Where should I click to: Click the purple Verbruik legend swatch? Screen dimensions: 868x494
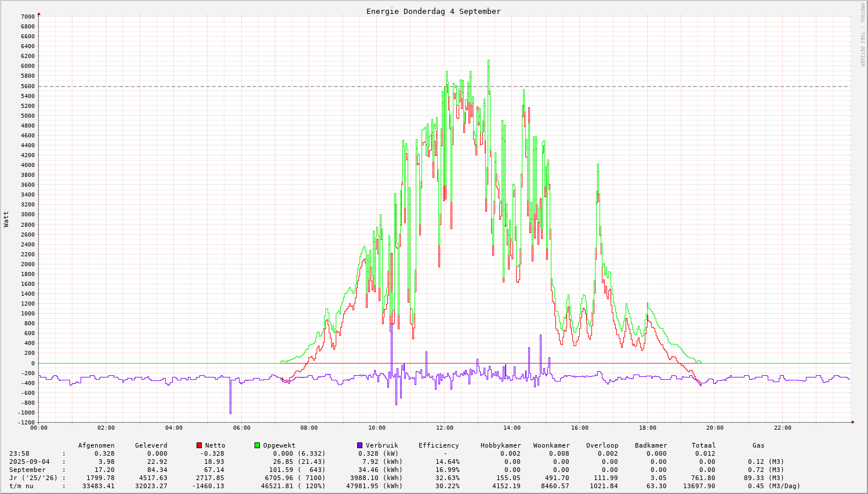(x=360, y=445)
